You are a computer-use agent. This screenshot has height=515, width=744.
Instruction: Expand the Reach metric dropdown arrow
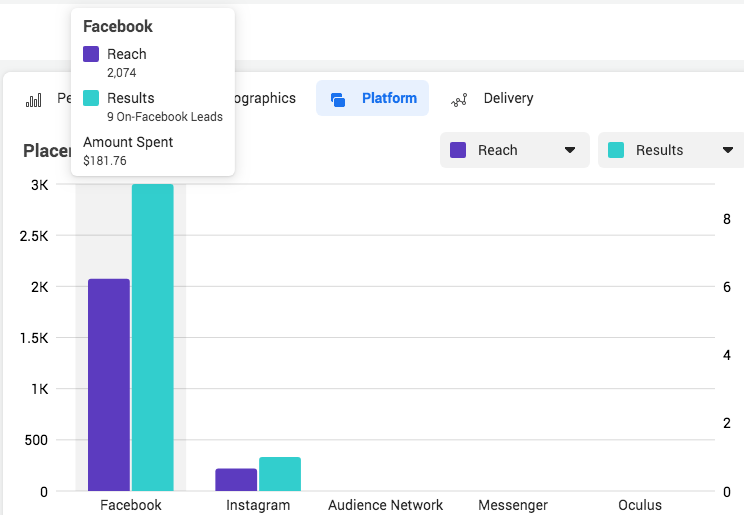[570, 150]
